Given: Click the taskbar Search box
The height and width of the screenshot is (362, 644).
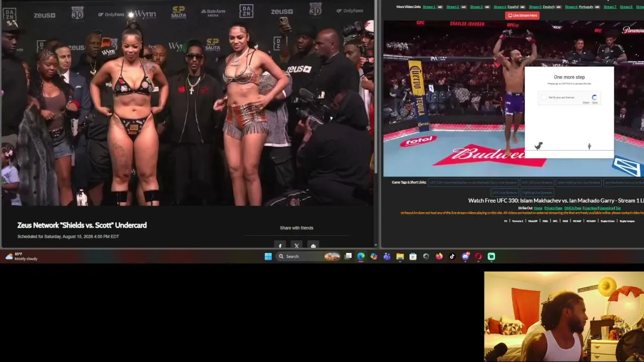Looking at the screenshot, I should [x=308, y=256].
